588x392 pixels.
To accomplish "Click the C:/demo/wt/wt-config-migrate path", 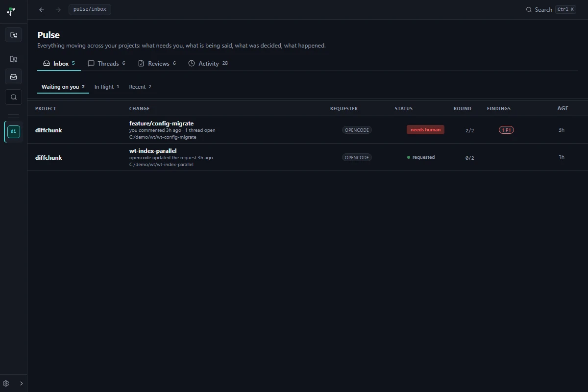I will [163, 137].
